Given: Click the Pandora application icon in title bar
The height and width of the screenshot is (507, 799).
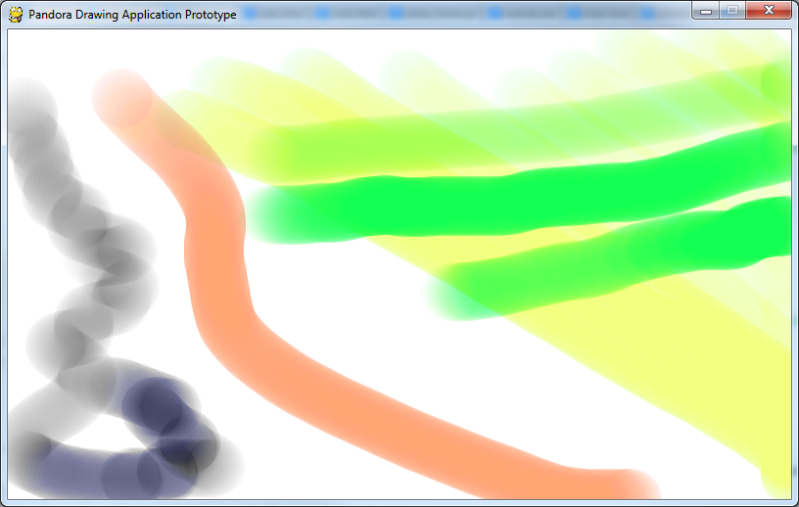Looking at the screenshot, I should click(15, 14).
